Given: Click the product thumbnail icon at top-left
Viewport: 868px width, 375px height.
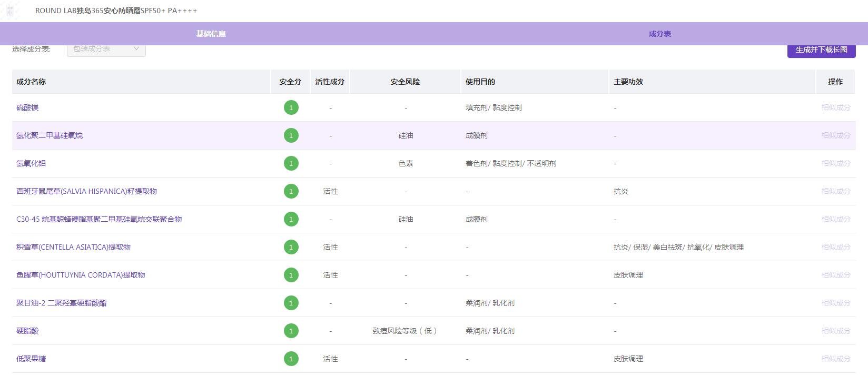Looking at the screenshot, I should 9,11.
